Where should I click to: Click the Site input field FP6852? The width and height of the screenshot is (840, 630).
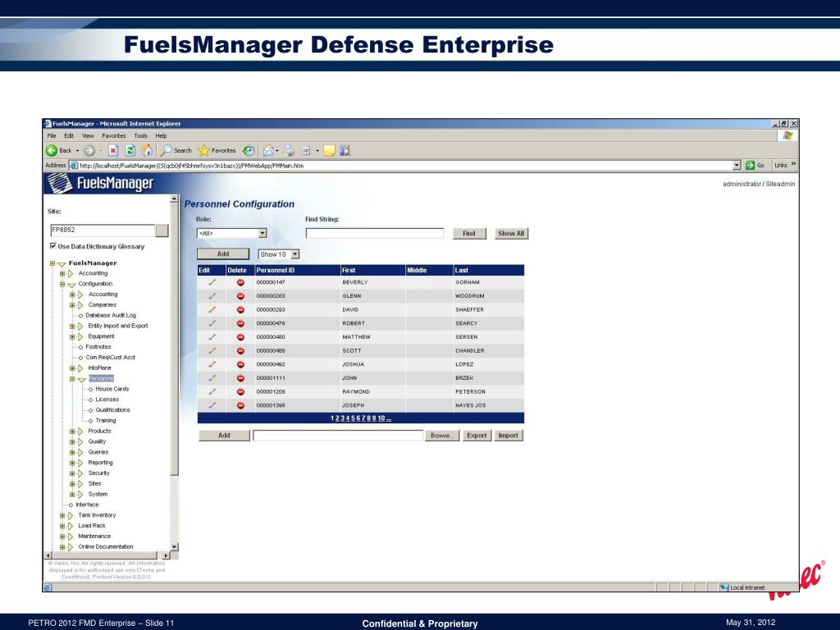point(103,231)
